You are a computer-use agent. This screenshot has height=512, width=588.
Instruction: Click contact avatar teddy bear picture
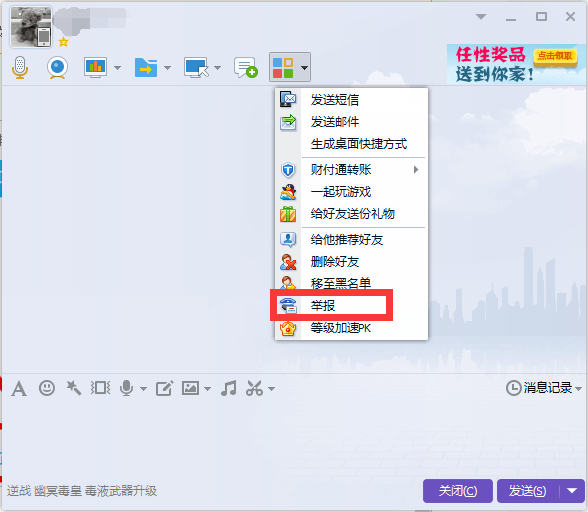[31, 27]
